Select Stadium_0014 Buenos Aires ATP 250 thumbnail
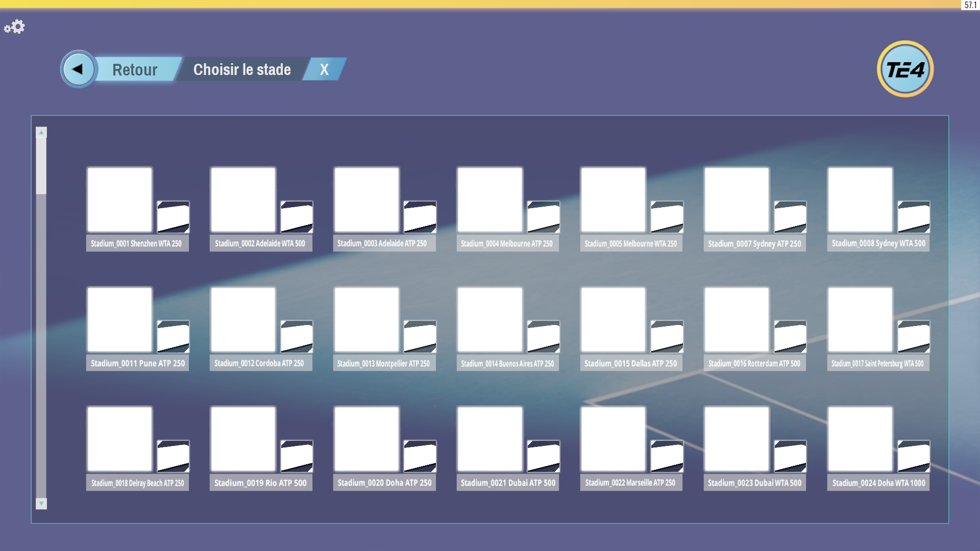Image resolution: width=980 pixels, height=551 pixels. point(490,320)
